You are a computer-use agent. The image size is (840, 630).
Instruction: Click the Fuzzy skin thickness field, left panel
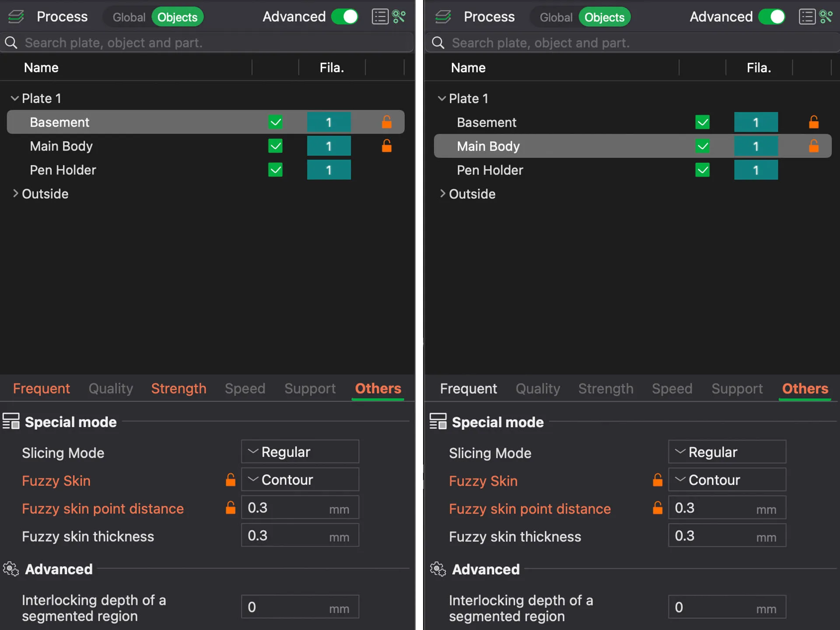point(300,535)
